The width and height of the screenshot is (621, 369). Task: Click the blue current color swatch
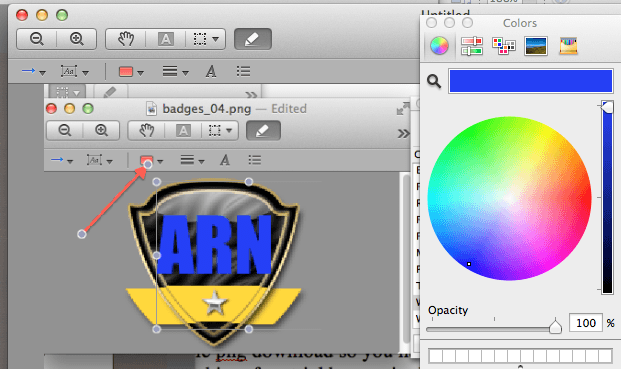(x=531, y=81)
